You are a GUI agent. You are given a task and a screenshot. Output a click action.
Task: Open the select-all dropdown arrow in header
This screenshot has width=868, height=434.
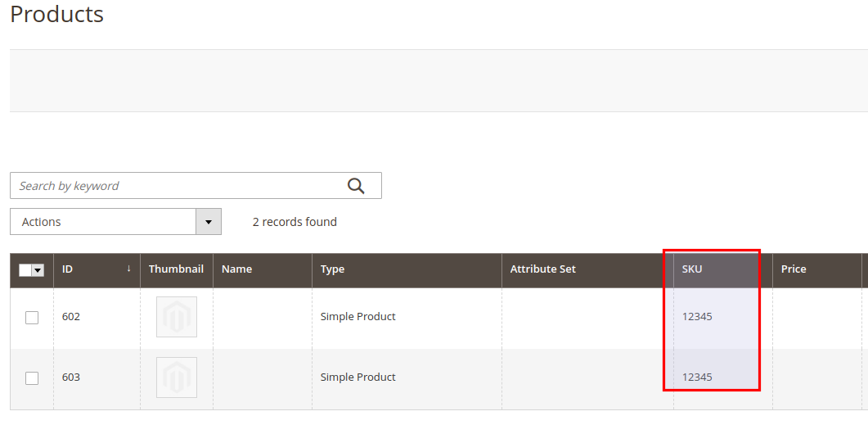38,270
